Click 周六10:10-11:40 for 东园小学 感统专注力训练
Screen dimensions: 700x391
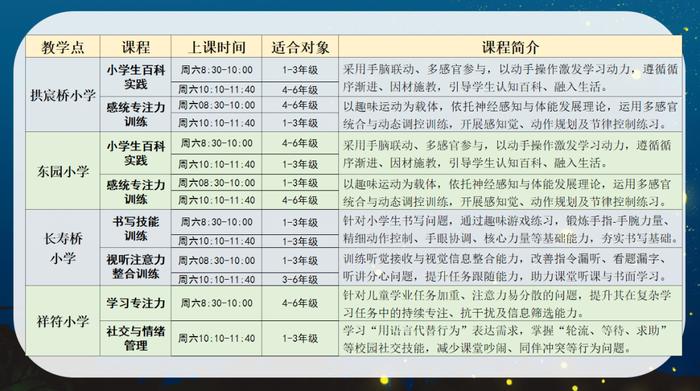pyautogui.click(x=217, y=200)
